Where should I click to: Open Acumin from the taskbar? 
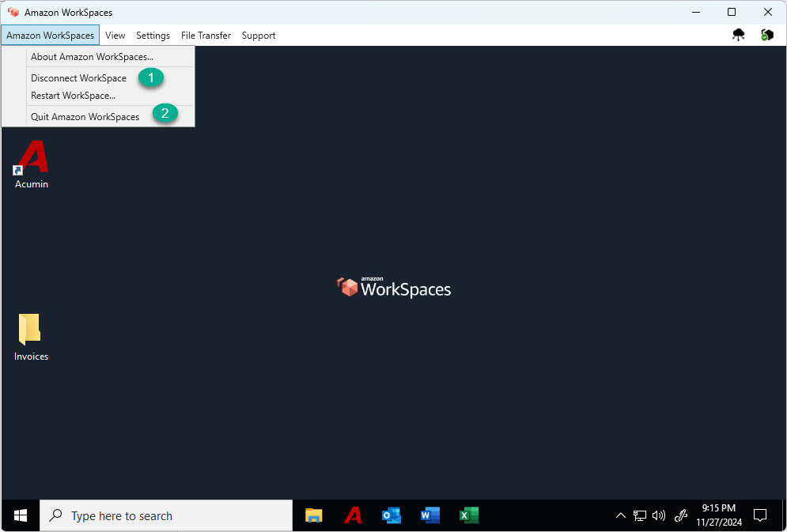pyautogui.click(x=353, y=515)
